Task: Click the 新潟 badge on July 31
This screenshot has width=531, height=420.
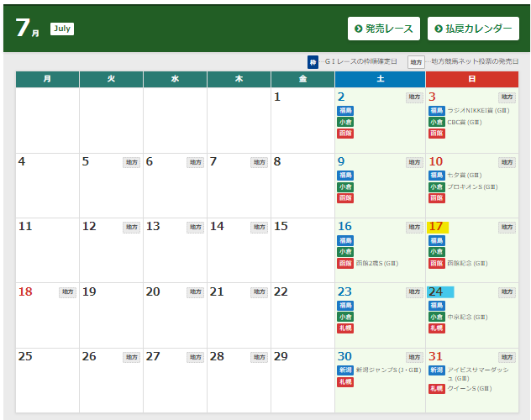Action: (437, 370)
